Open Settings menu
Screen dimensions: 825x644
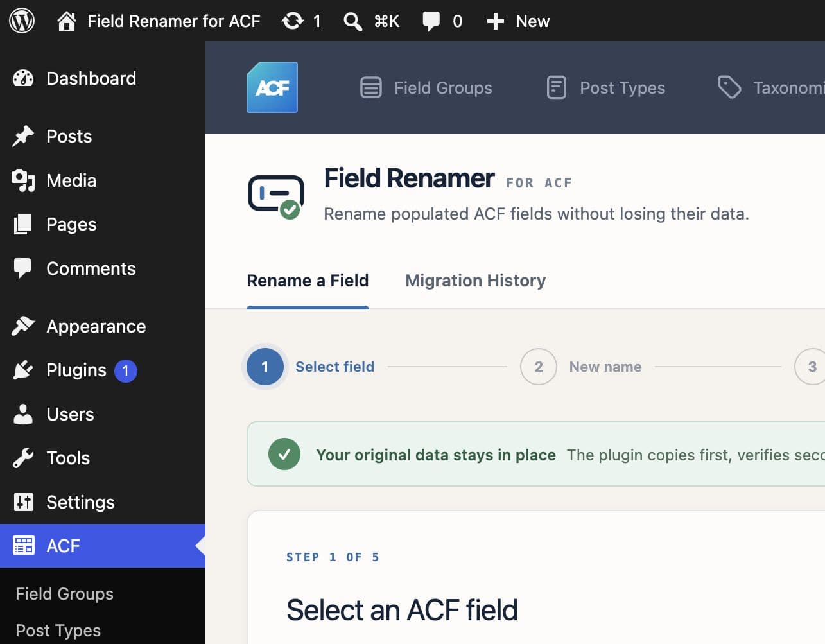pos(80,502)
